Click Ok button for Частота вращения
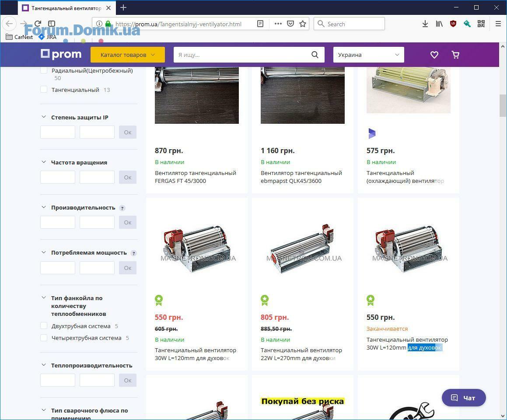This screenshot has width=507, height=420. pos(128,177)
